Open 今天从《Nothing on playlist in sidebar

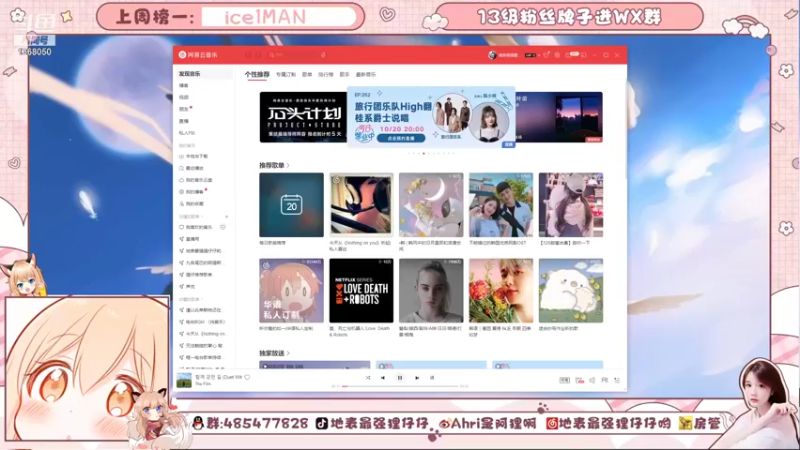point(204,334)
